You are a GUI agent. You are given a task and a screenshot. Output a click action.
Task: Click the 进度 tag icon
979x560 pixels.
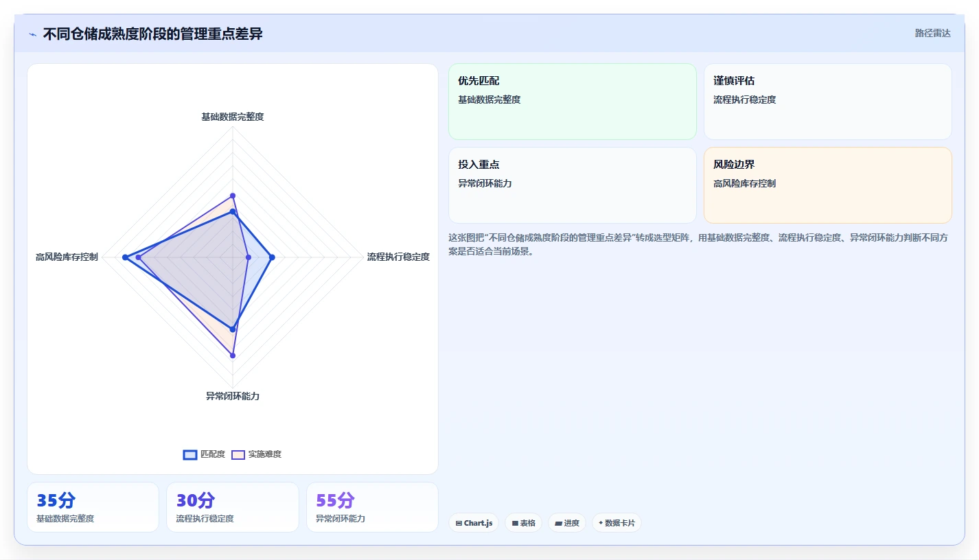558,523
